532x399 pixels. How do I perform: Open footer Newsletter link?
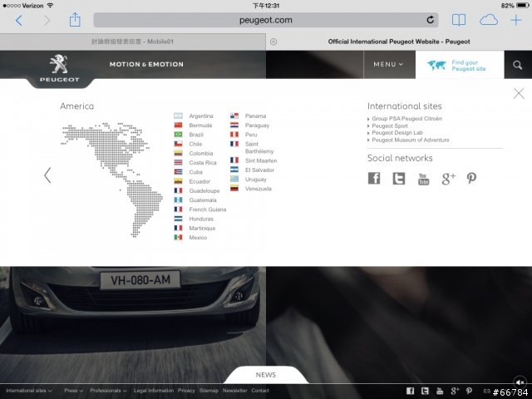pyautogui.click(x=234, y=391)
